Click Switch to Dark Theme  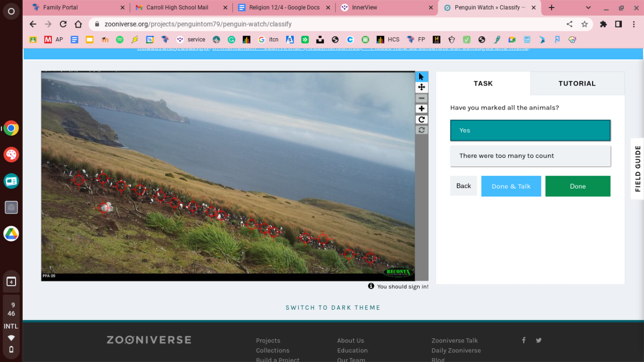tap(333, 308)
